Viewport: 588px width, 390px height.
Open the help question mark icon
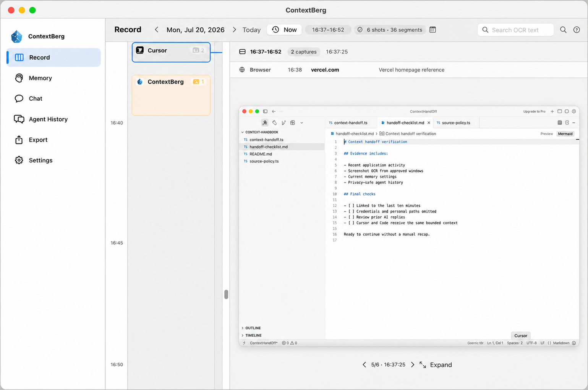tap(577, 30)
